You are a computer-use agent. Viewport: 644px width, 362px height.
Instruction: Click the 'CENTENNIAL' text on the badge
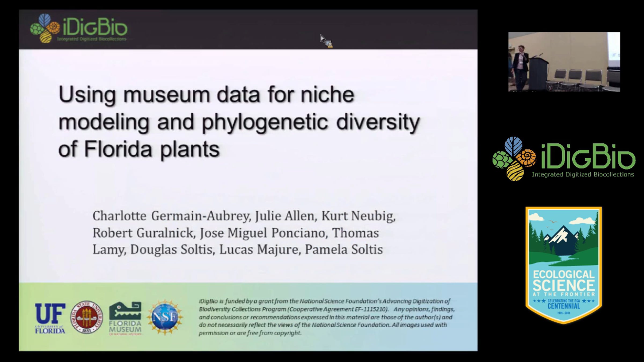[x=563, y=306]
